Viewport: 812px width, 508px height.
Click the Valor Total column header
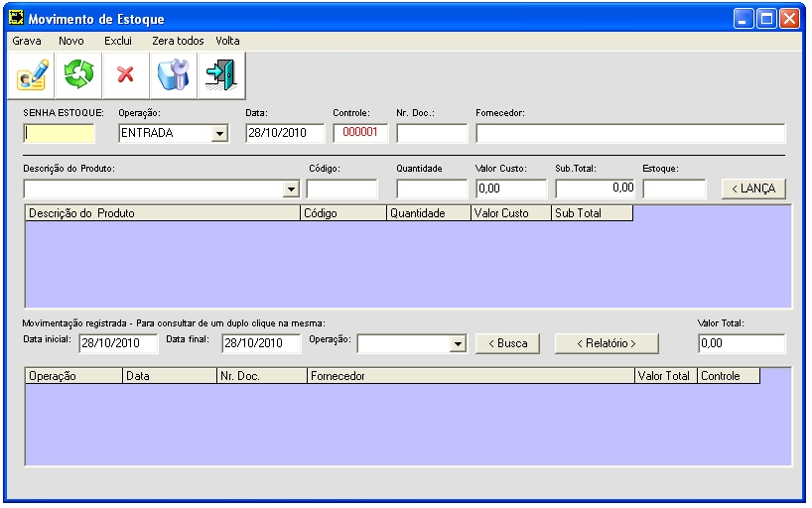pos(665,377)
